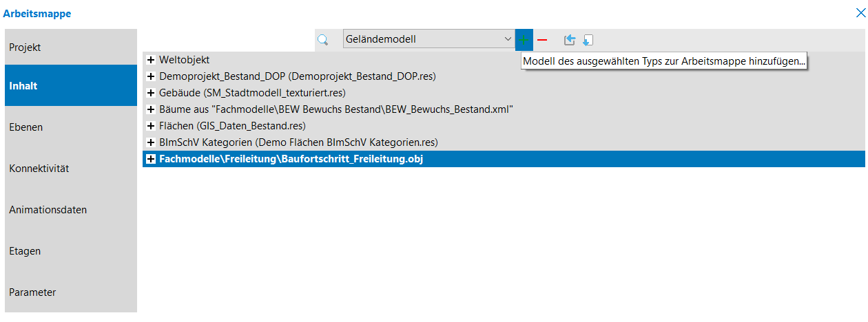This screenshot has height=322, width=868.
Task: Select the Bäume aus BEW_Bewuchs_Bestand.xml row
Action: click(x=504, y=109)
